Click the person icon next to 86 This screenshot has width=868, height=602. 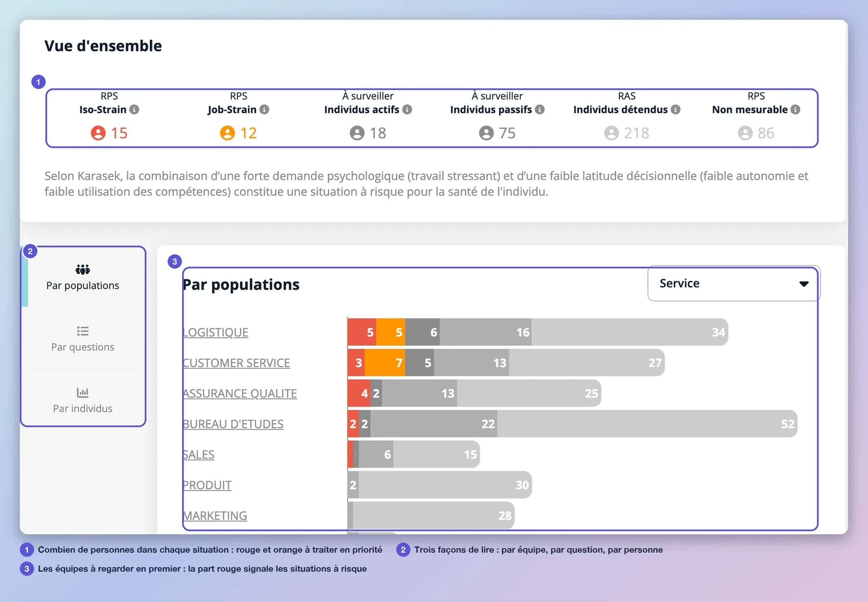745,133
